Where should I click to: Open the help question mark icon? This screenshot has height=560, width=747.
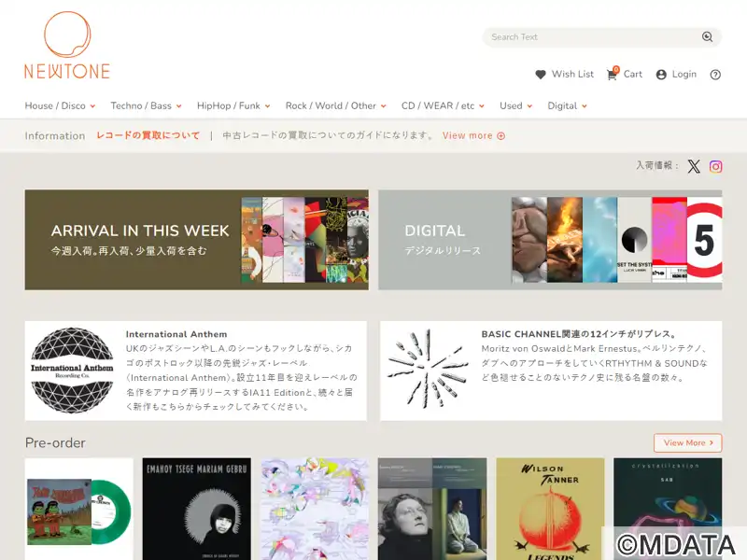(715, 75)
